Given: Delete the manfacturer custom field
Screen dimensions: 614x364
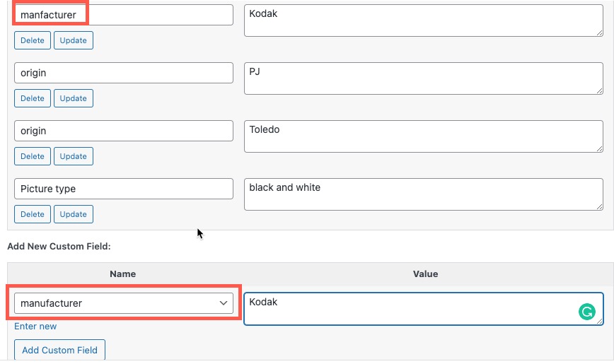Looking at the screenshot, I should (32, 40).
